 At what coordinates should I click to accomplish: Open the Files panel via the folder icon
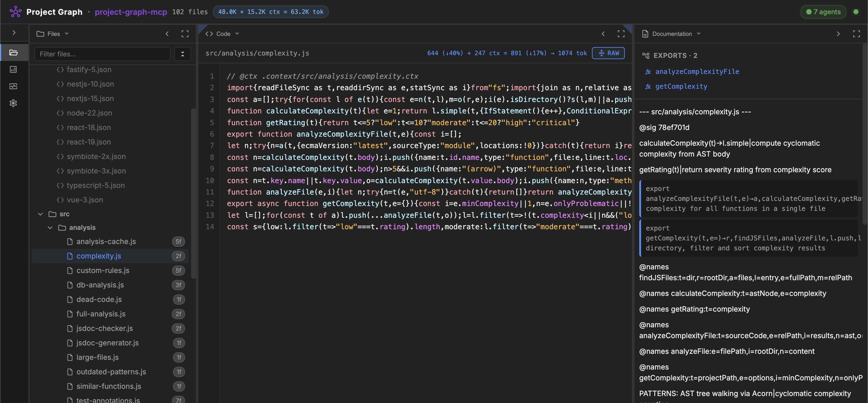[14, 52]
